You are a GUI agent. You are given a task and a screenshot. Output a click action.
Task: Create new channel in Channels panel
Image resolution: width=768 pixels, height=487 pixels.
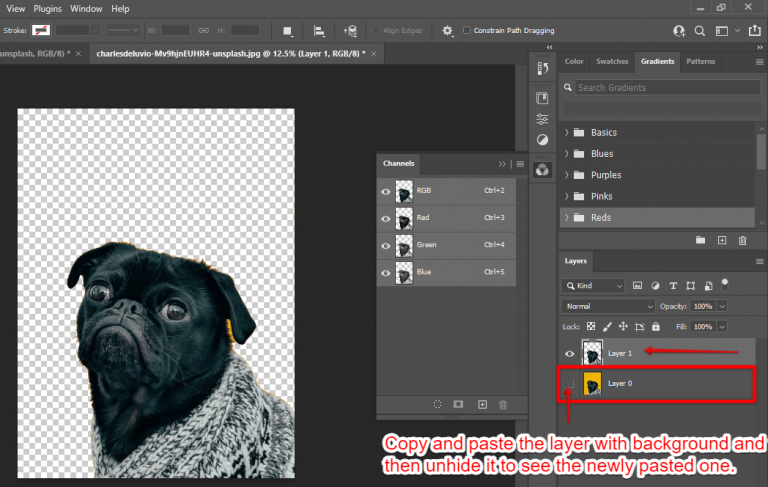pyautogui.click(x=482, y=405)
